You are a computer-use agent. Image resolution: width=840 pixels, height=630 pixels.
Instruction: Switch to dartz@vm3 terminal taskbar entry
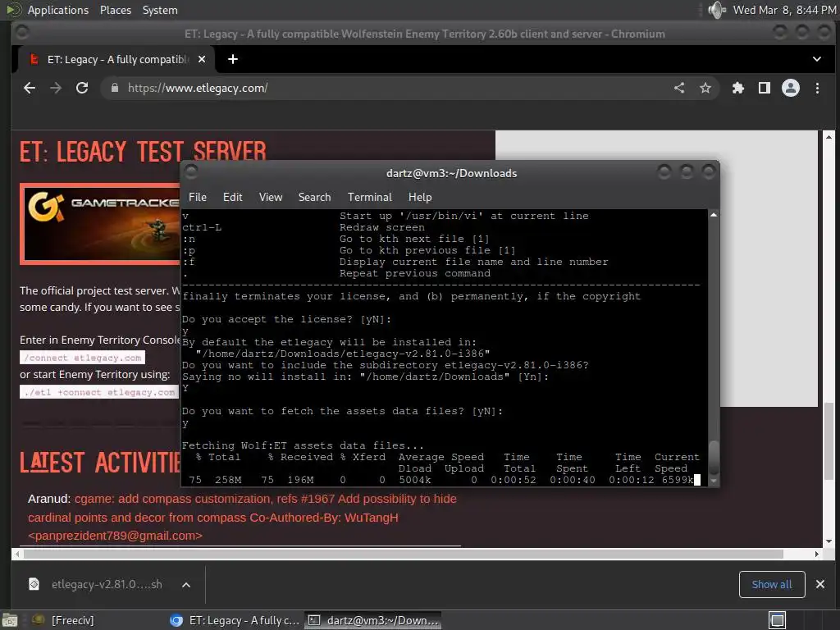point(373,620)
